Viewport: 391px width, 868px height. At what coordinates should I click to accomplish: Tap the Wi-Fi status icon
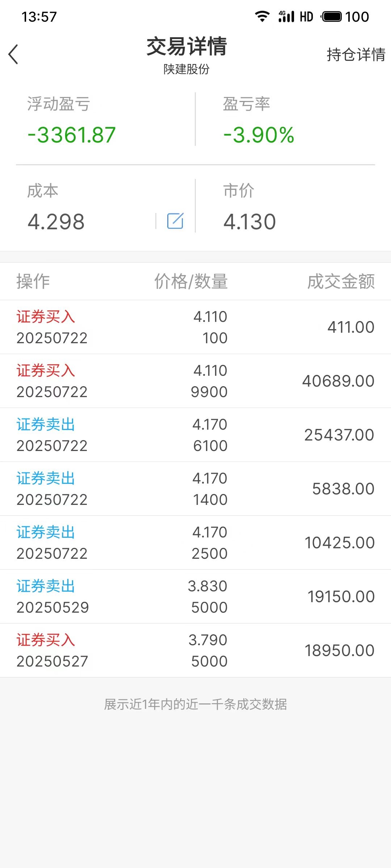click(x=262, y=17)
